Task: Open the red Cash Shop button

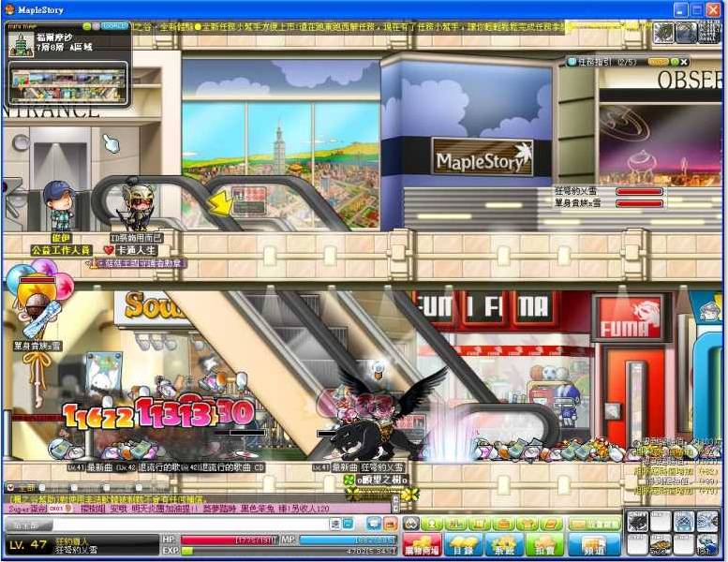Action: 422,544
